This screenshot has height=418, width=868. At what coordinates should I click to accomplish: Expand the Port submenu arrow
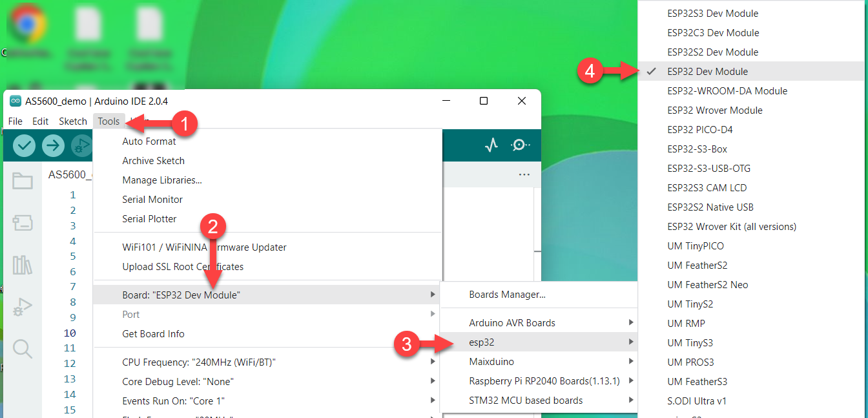[433, 315]
